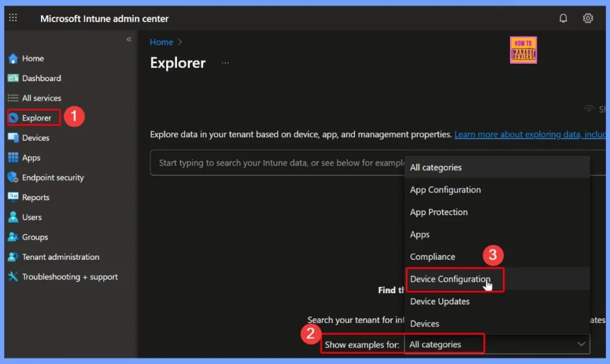Click the Tenant administration icon

[x=13, y=257]
